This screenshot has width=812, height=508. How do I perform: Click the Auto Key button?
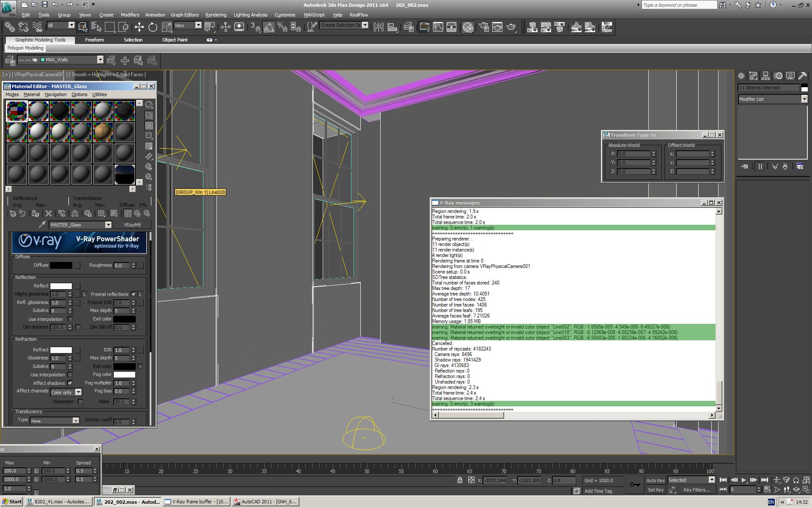coord(655,480)
